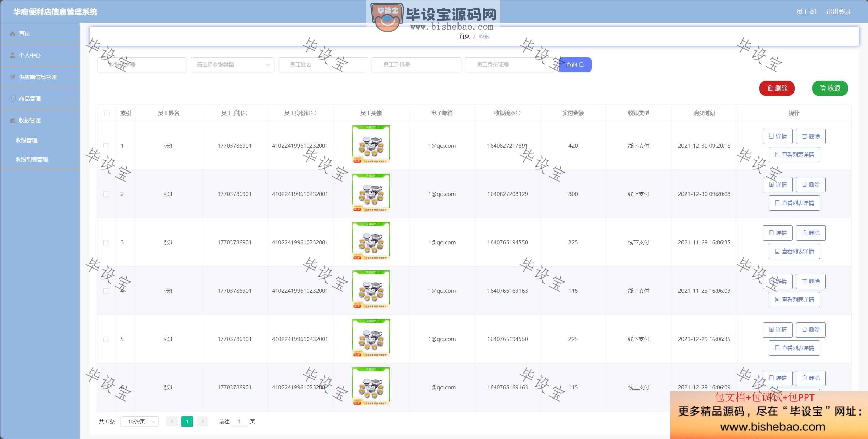The width and height of the screenshot is (868, 439).
Task: Open 详情 for row 1640827217891
Action: click(777, 136)
